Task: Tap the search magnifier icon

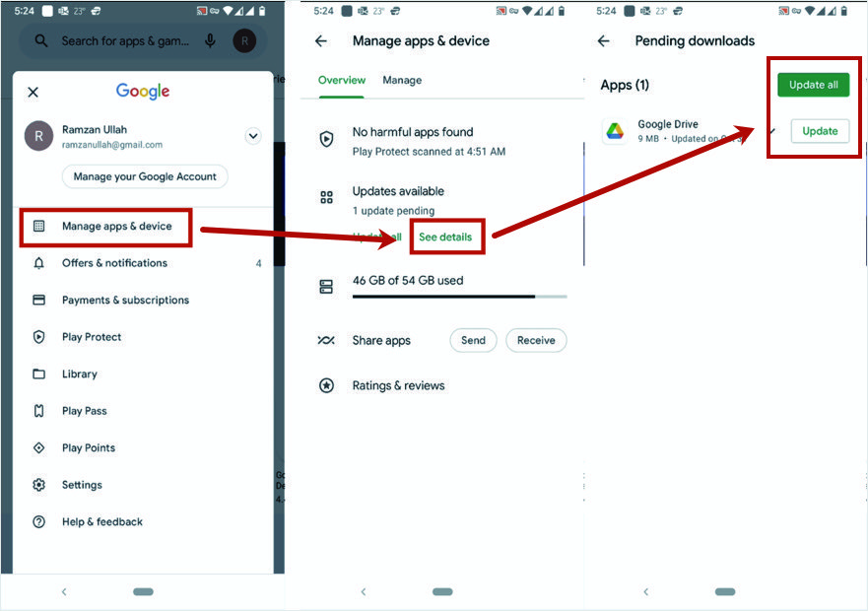Action: (x=41, y=40)
